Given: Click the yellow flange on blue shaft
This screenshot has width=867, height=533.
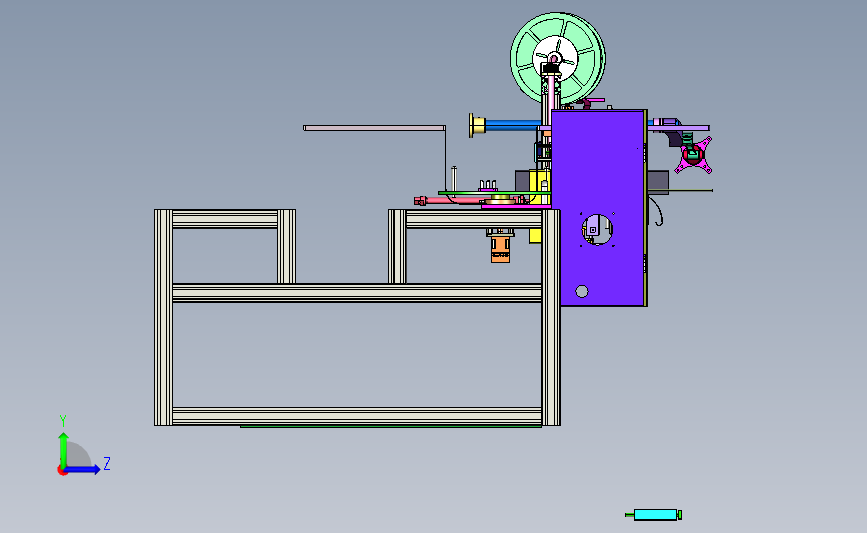Looking at the screenshot, I should [476, 126].
